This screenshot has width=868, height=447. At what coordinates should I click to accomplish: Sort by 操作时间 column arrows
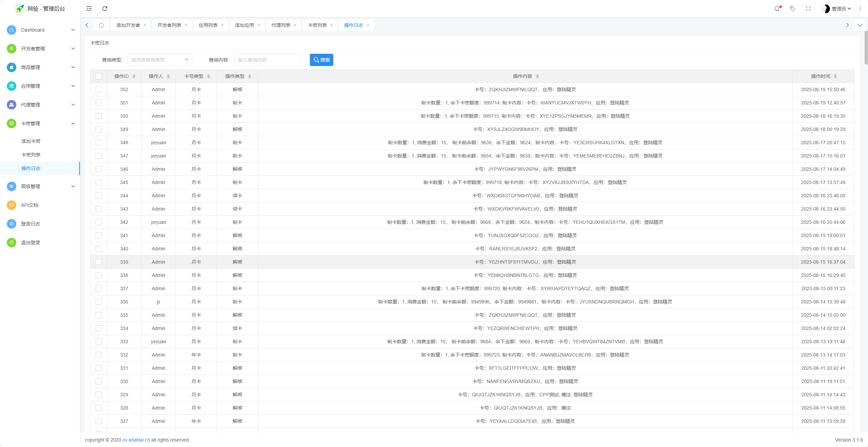(x=835, y=76)
